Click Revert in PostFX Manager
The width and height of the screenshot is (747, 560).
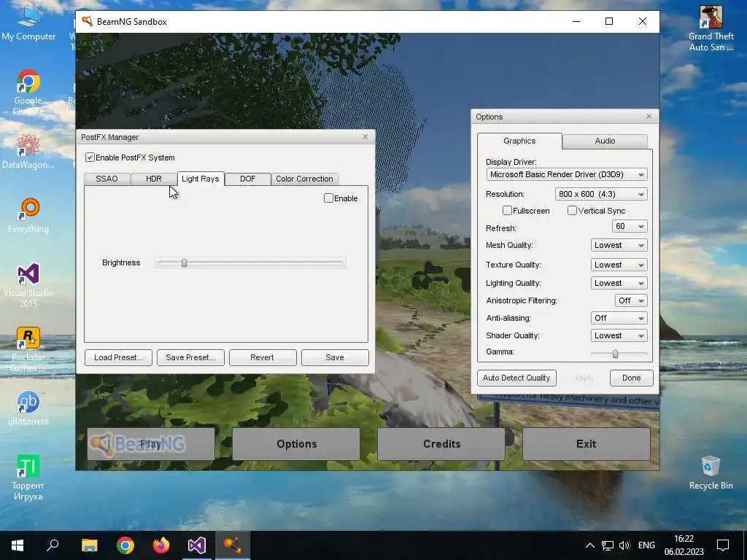pos(263,357)
